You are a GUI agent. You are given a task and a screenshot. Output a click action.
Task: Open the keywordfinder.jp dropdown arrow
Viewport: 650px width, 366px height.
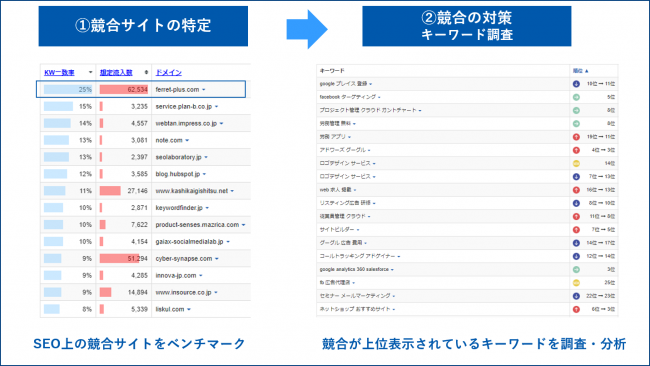coord(207,208)
